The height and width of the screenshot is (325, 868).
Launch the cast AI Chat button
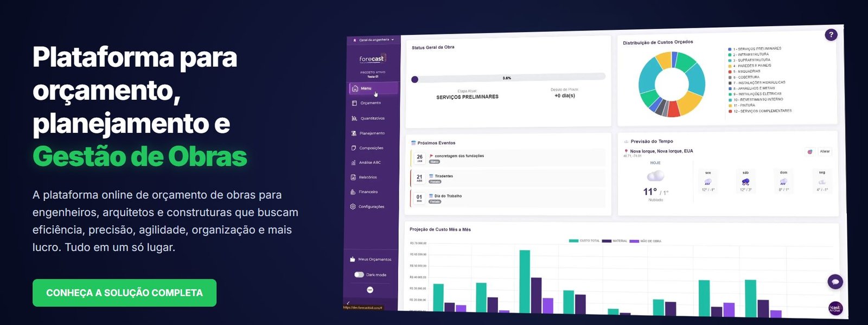coord(835,308)
